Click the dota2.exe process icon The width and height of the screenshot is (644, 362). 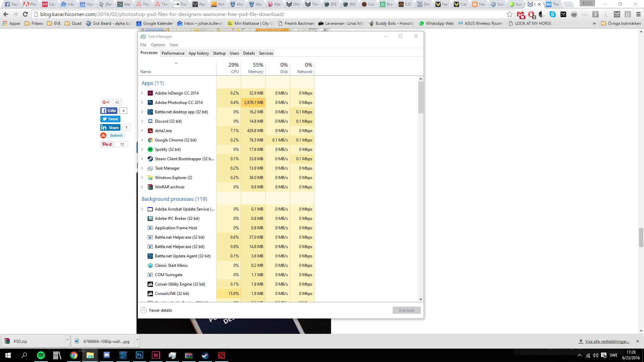tap(150, 131)
